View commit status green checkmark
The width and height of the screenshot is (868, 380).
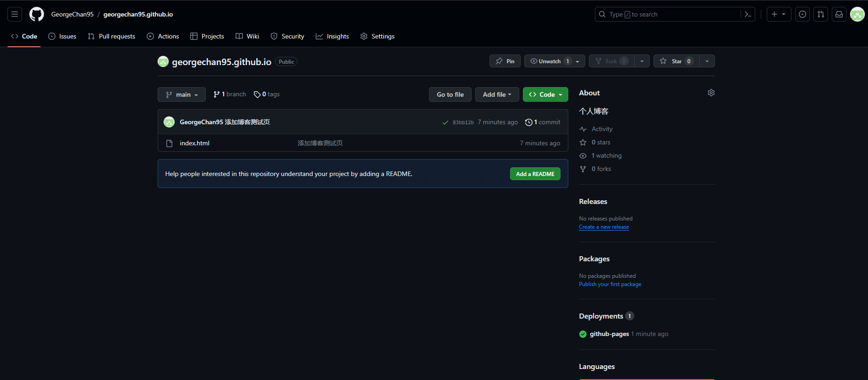pyautogui.click(x=445, y=122)
